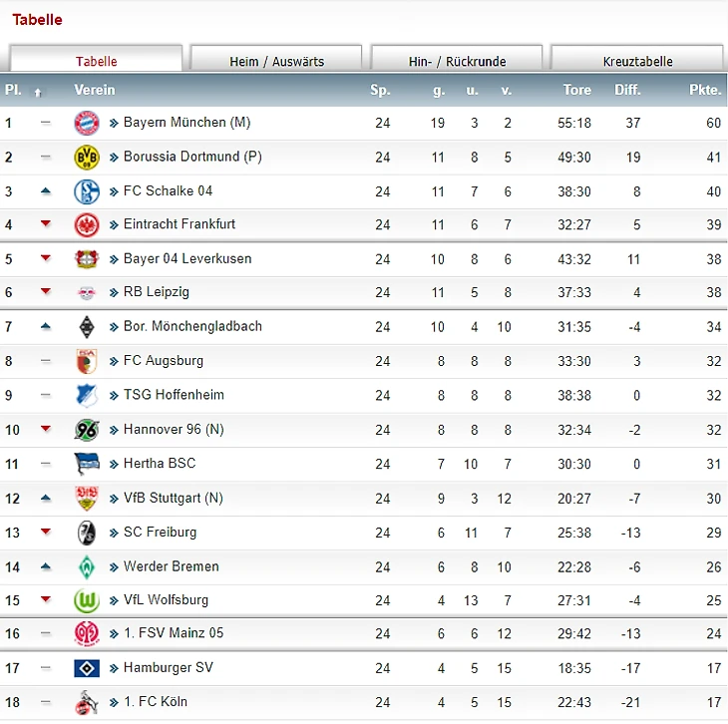The height and width of the screenshot is (724, 728).
Task: Click the Eintracht Frankfurt eagle logo
Action: tap(87, 225)
